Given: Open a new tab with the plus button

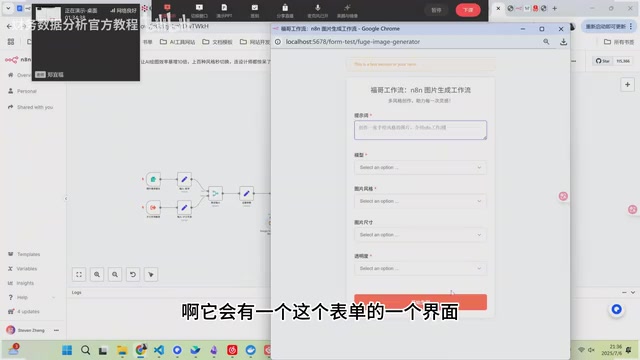Looking at the screenshot, I should tap(554, 8).
